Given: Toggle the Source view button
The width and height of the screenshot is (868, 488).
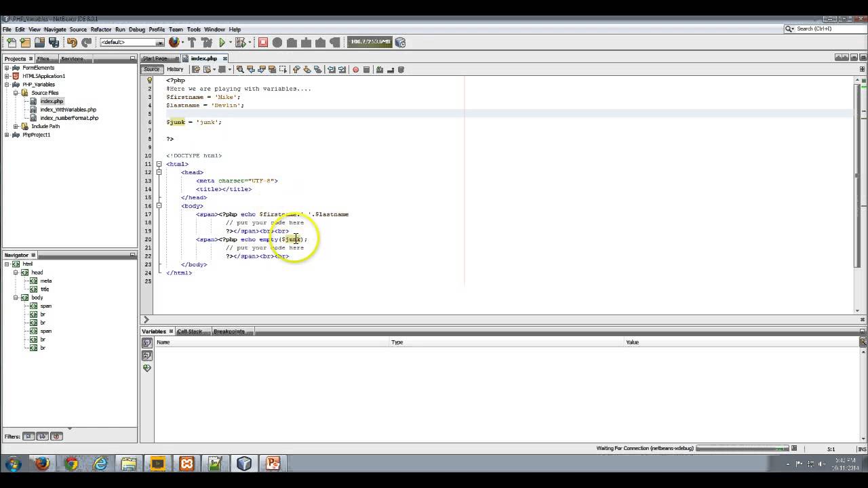Looking at the screenshot, I should pyautogui.click(x=151, y=69).
